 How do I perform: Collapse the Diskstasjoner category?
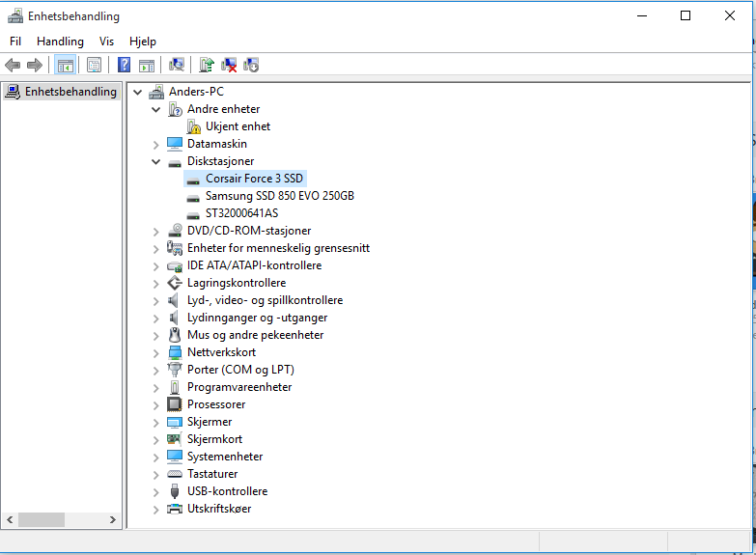point(156,161)
